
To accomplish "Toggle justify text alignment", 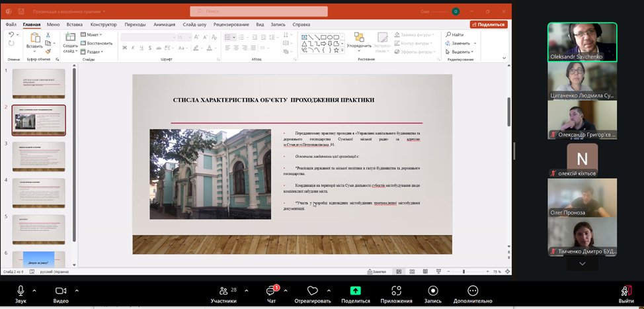I will (x=253, y=48).
